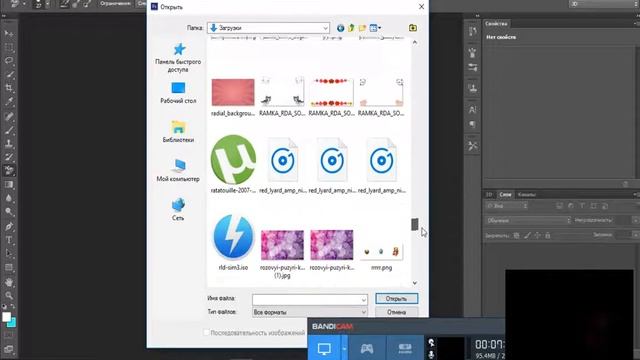Select the Gradient tool
Viewport: 640px width, 360px height.
(x=9, y=184)
